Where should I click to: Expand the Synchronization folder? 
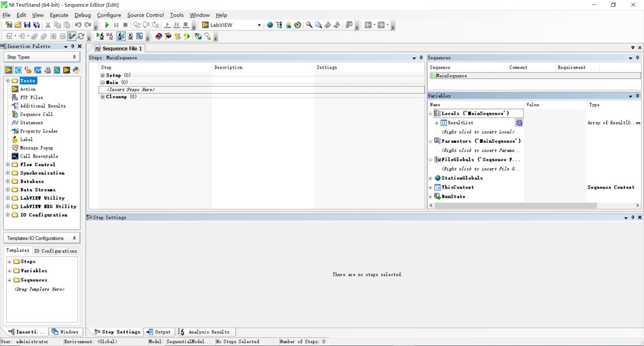pos(8,173)
